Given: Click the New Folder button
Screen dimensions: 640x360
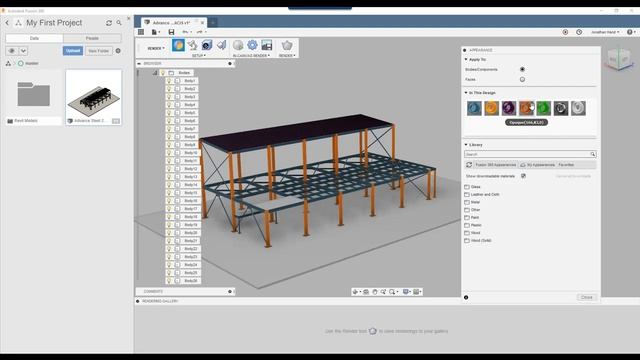Looking at the screenshot, I should tap(98, 51).
